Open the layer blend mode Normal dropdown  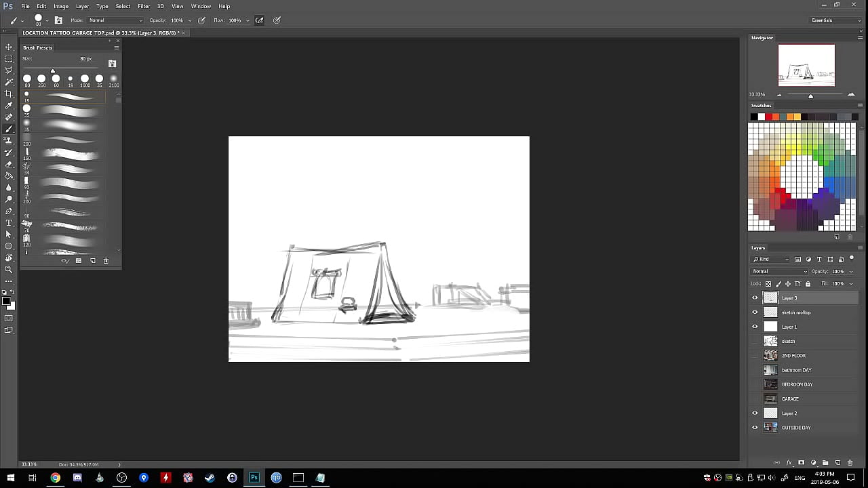pyautogui.click(x=778, y=272)
